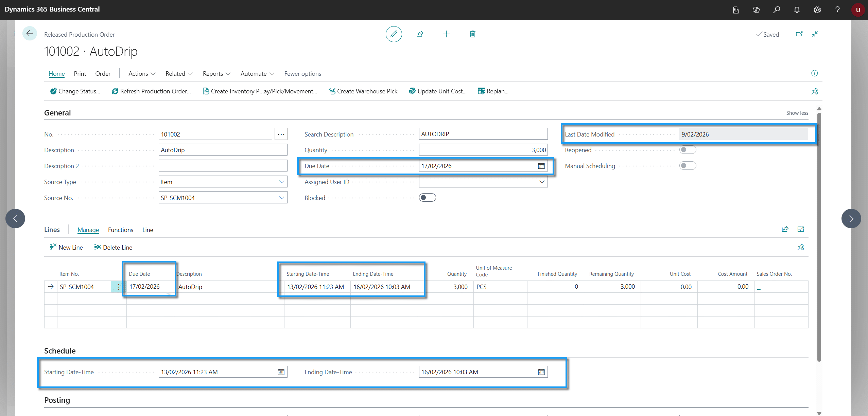The image size is (868, 416).
Task: Click Create Warehouse Pick action
Action: coord(363,91)
